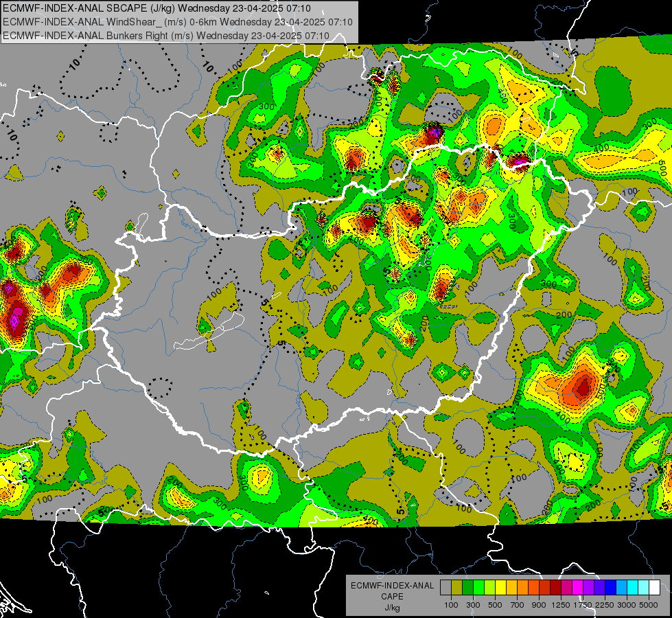
Task: Select the dark red legend swatch
Action: point(556,588)
